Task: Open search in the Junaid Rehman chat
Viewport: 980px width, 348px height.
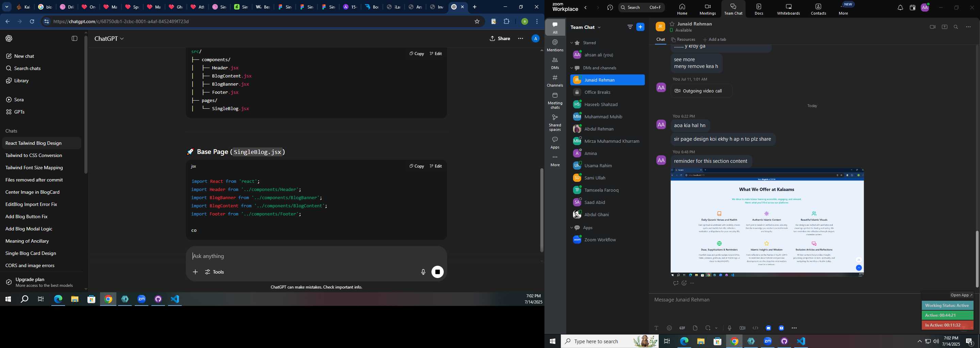Action: click(x=955, y=27)
